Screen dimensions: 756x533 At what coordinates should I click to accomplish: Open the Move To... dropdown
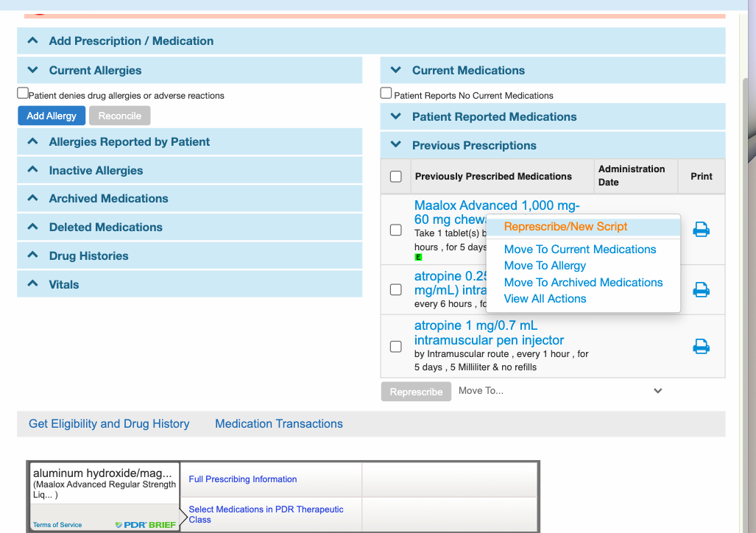click(x=560, y=391)
